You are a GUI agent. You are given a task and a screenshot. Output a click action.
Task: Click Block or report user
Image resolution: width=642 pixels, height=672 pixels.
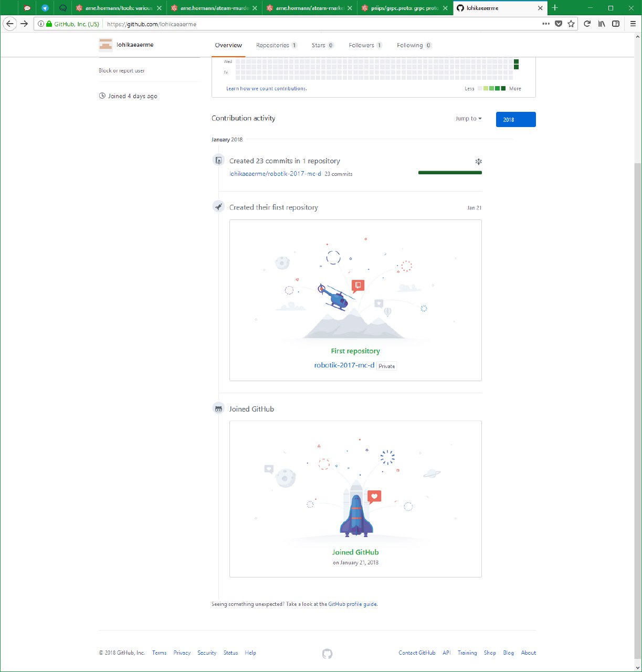[122, 70]
